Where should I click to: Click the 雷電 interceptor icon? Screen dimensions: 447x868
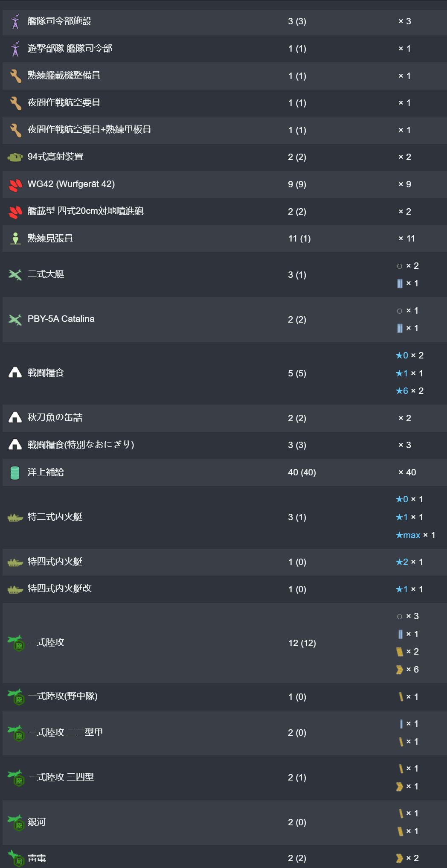pos(16,858)
